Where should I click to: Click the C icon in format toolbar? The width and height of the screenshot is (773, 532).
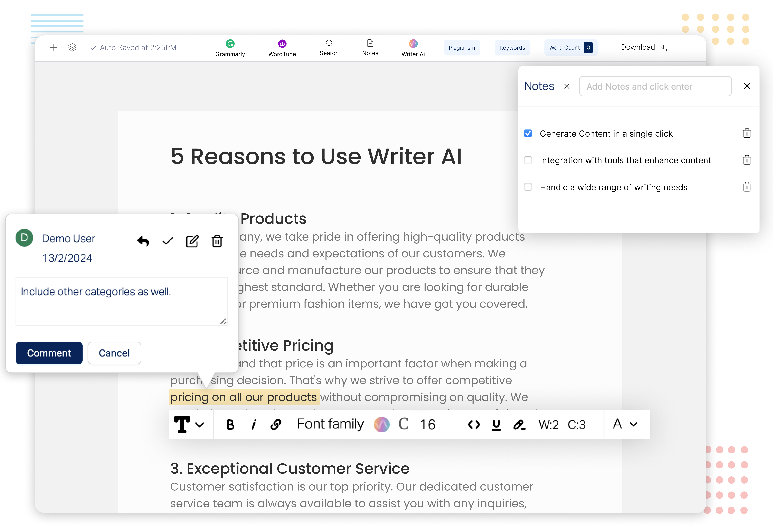403,424
